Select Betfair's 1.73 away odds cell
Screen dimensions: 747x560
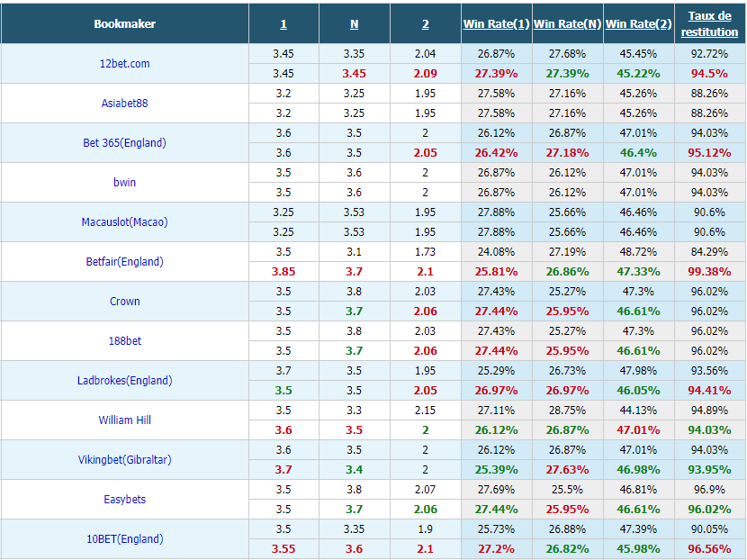[426, 252]
